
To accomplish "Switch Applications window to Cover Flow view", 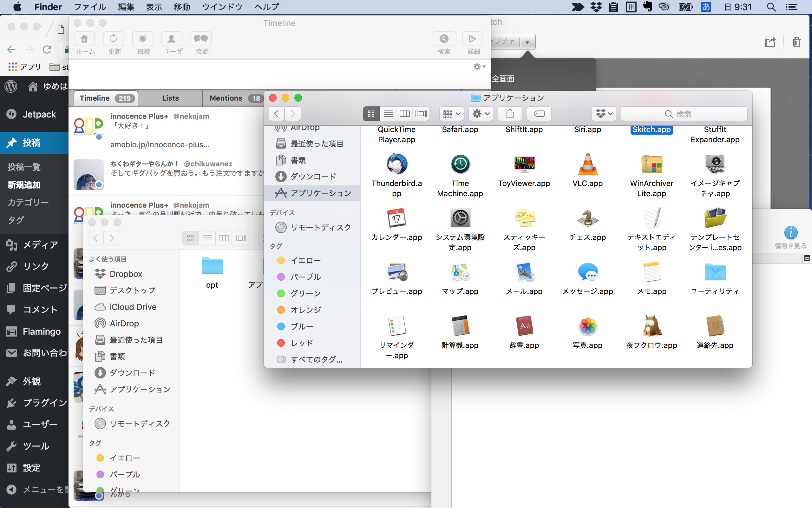I will 421,114.
